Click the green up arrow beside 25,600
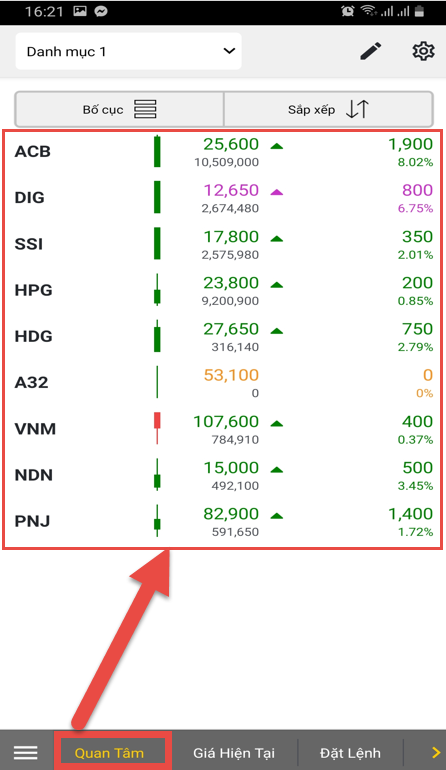Image resolution: width=446 pixels, height=770 pixels. (277, 146)
